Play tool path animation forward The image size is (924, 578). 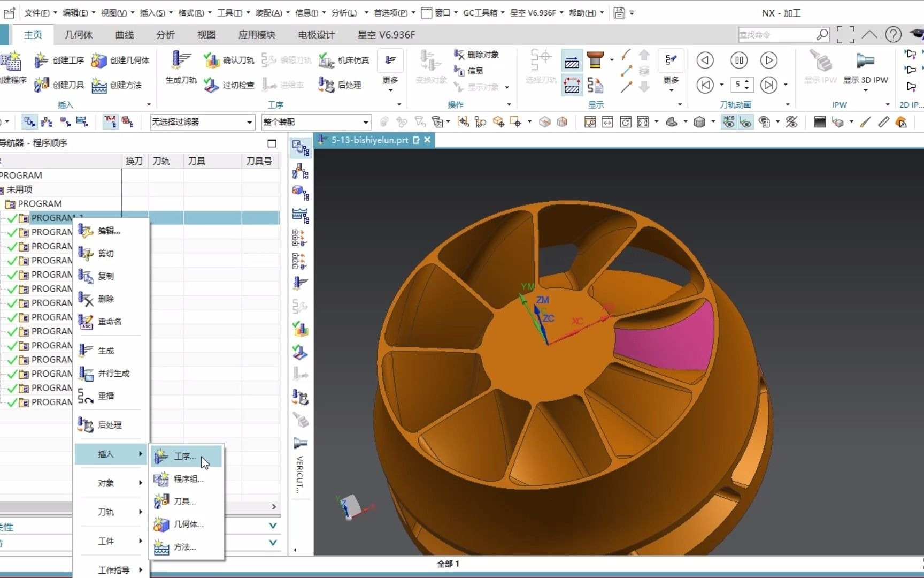pos(769,60)
